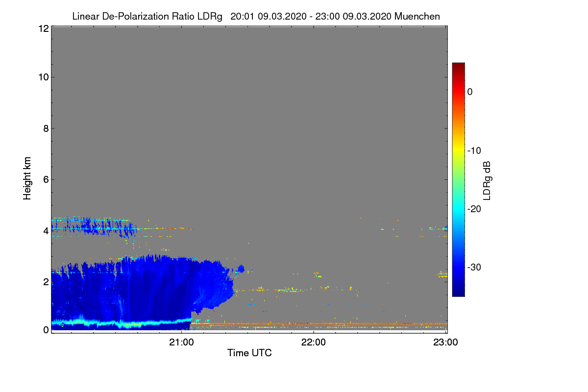
Task: Click the '23:00' time tick label
Action: pos(445,342)
